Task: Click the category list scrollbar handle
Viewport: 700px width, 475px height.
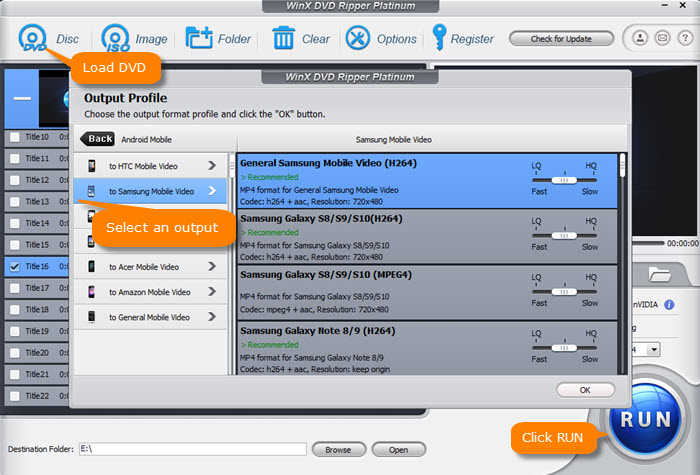Action: (232, 166)
